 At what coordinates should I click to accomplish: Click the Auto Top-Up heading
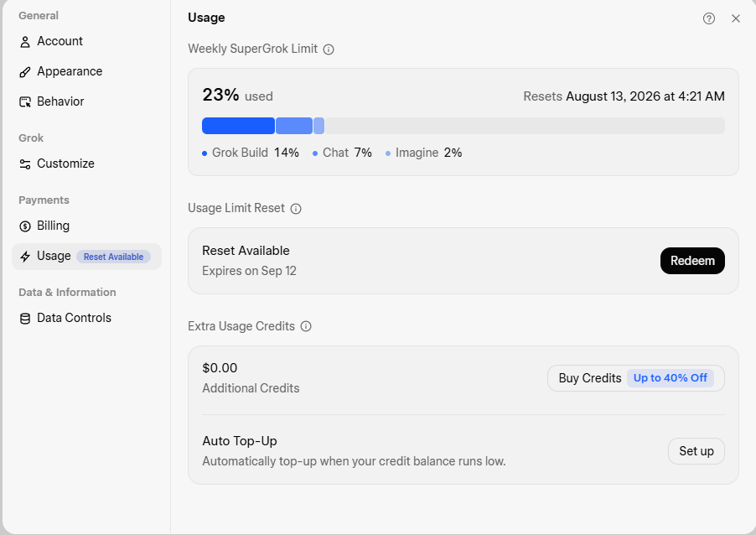pos(240,441)
